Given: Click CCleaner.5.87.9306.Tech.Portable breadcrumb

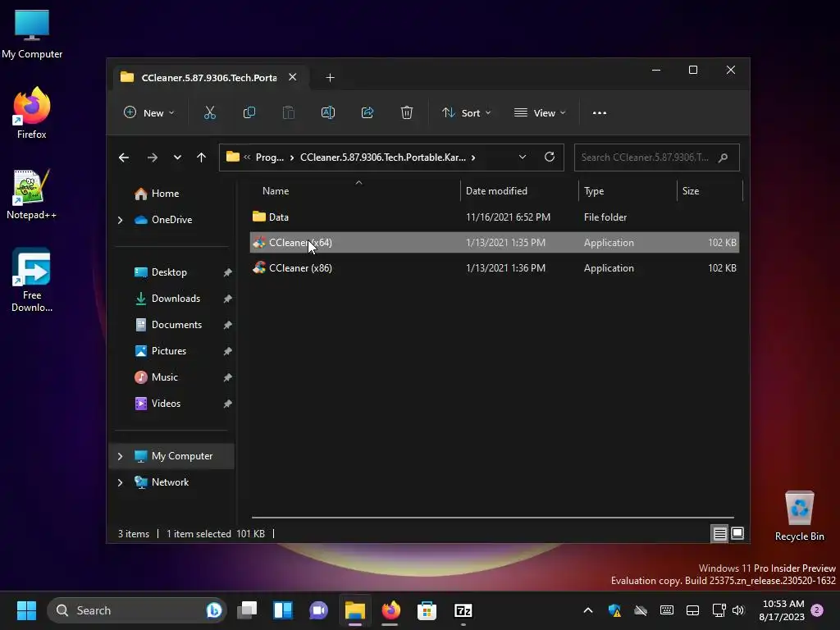Looking at the screenshot, I should [x=382, y=157].
